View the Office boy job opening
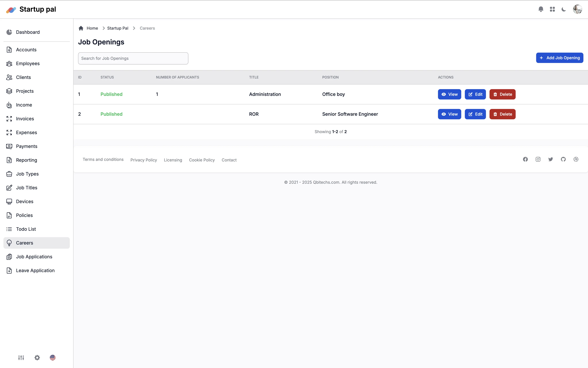The width and height of the screenshot is (588, 368). (x=449, y=94)
